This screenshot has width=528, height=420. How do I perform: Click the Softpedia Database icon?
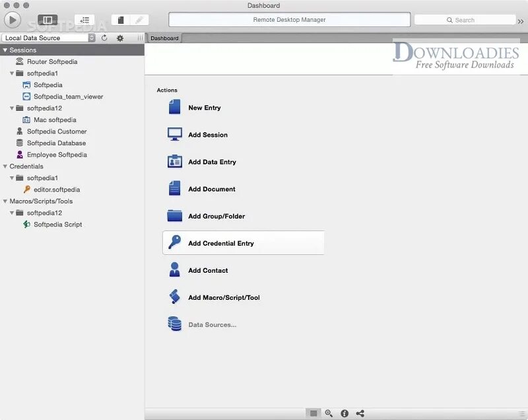[20, 143]
